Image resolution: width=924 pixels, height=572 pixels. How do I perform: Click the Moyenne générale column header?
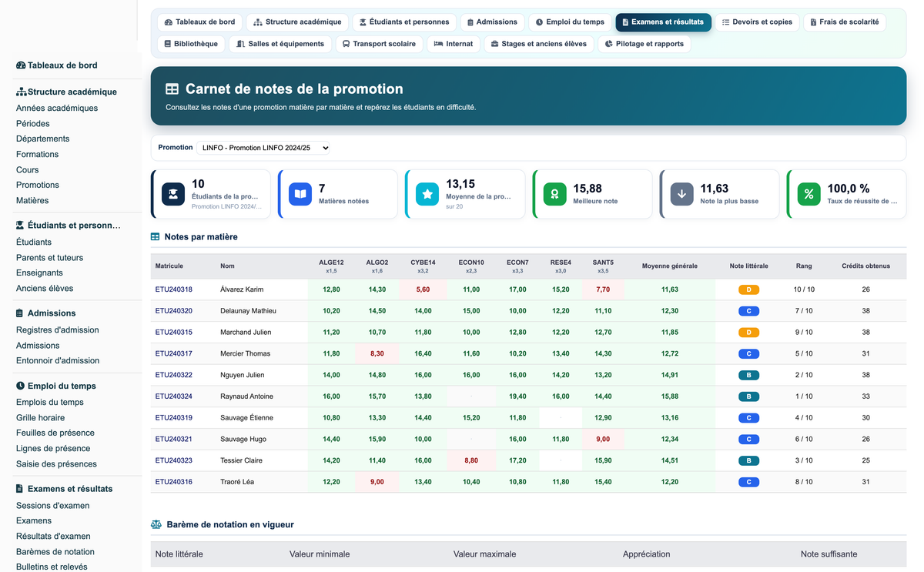[670, 266]
